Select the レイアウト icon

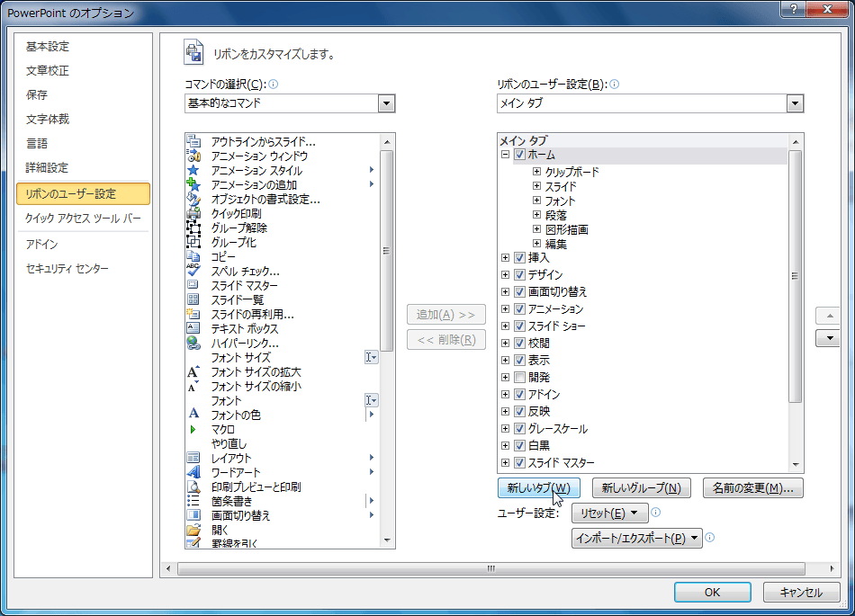point(193,458)
